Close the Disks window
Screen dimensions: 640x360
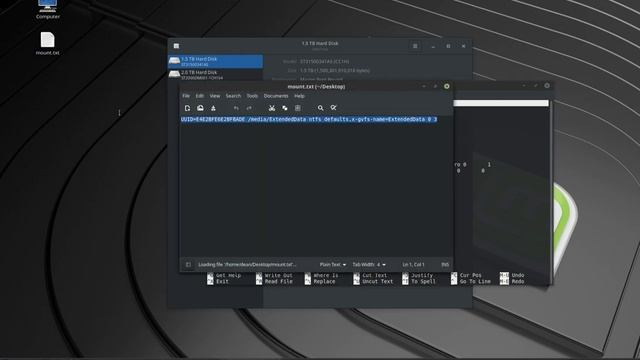coord(463,46)
